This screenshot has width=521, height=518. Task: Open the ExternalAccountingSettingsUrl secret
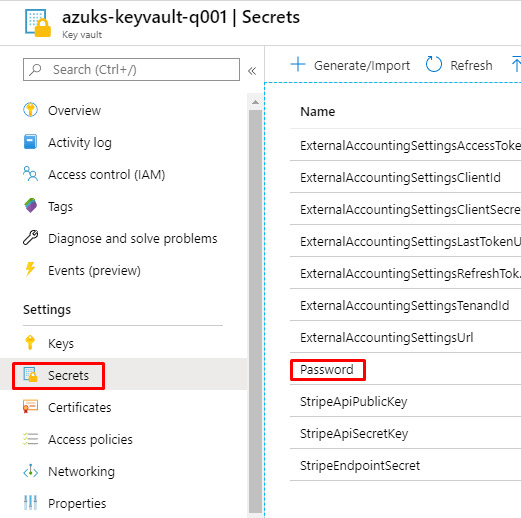[x=387, y=338]
